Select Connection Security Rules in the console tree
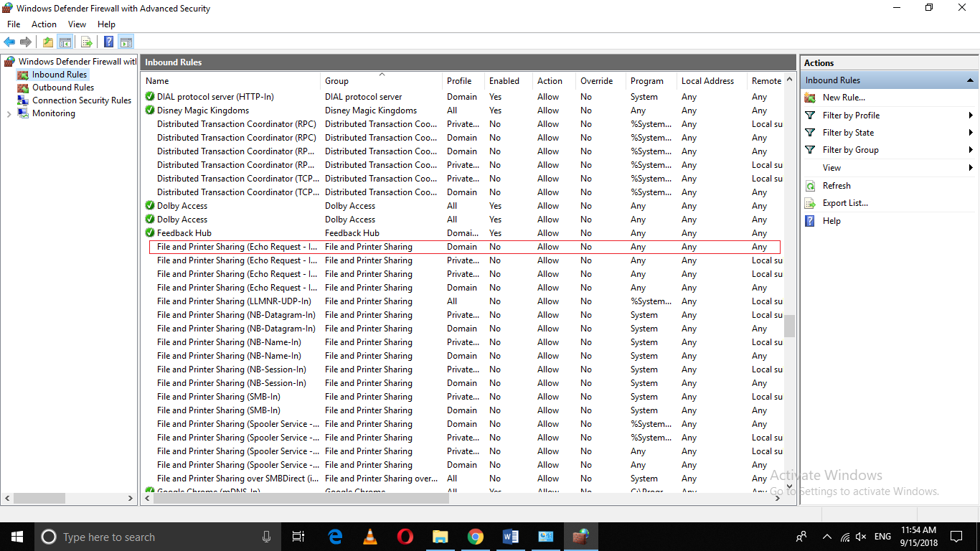980x551 pixels. tap(80, 100)
